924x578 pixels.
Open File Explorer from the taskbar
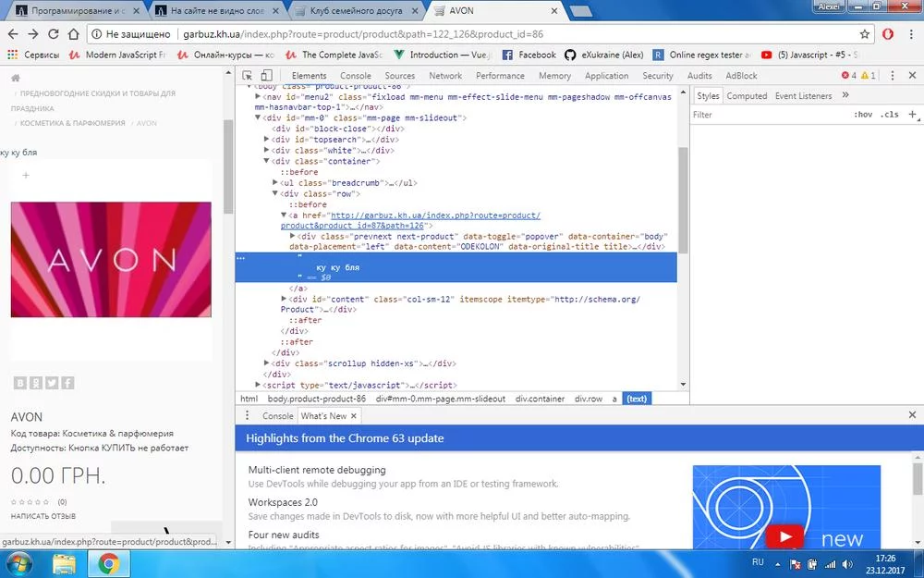(65, 564)
